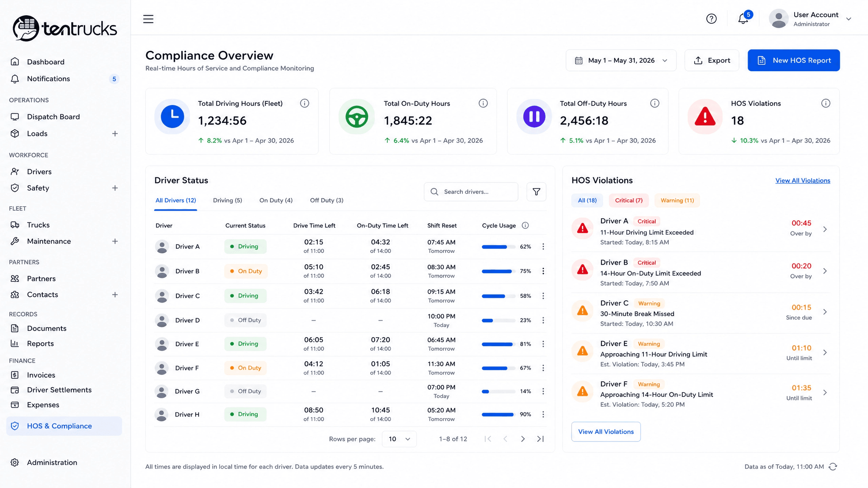Image resolution: width=868 pixels, height=488 pixels.
Task: Filter violations by Critical (7)
Action: pos(629,200)
